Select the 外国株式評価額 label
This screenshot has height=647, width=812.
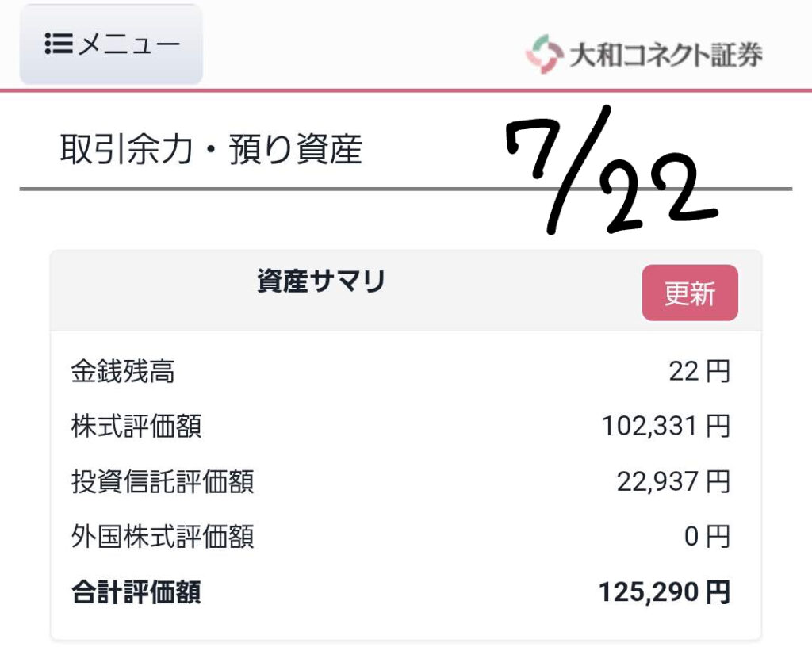pos(163,536)
